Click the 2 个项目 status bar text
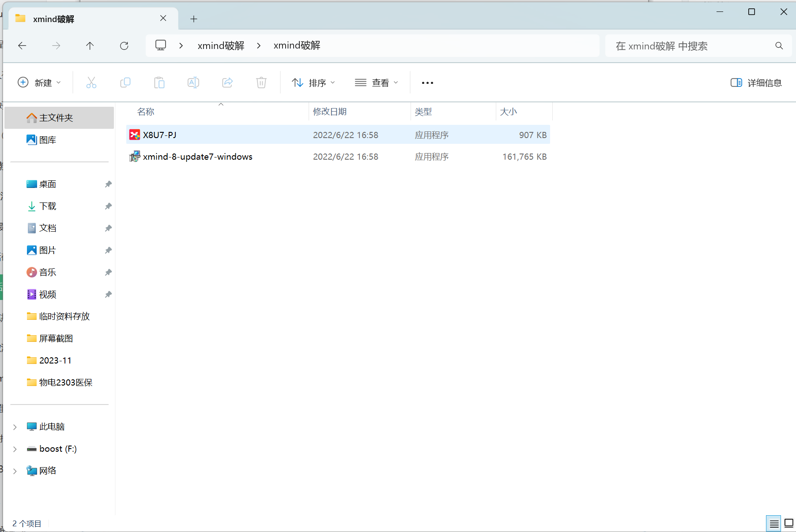Screen dimensions: 796x532 26,524
